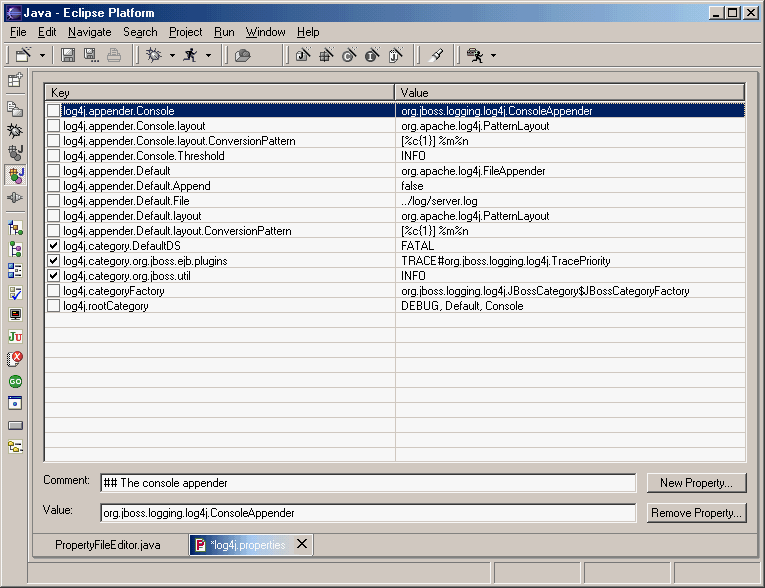Open the Package Explorer fast view icon
Screen dimensions: 765x588
(x=15, y=228)
